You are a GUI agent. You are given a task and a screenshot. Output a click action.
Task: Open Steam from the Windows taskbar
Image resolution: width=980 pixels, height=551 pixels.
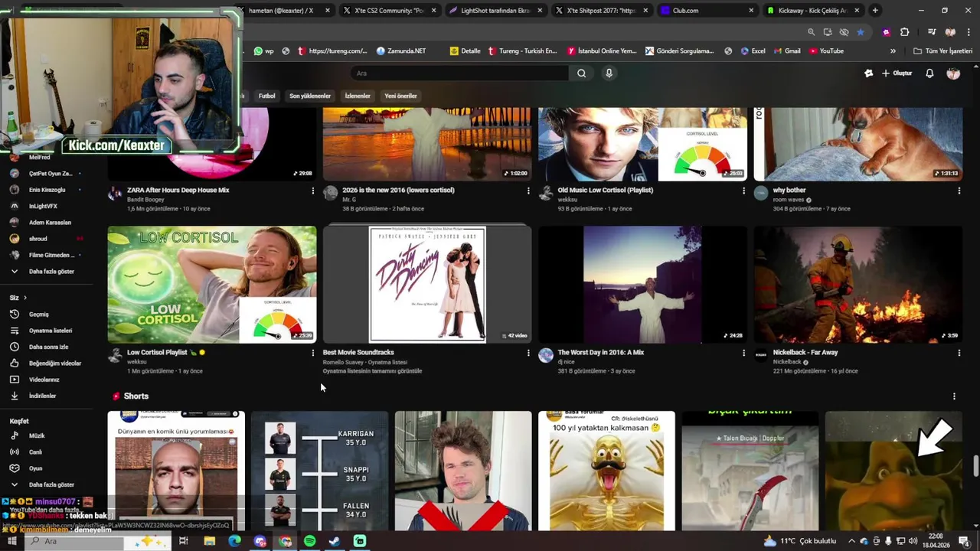(x=335, y=541)
